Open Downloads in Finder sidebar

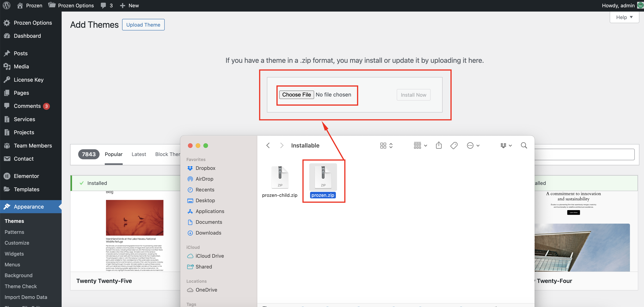[208, 233]
